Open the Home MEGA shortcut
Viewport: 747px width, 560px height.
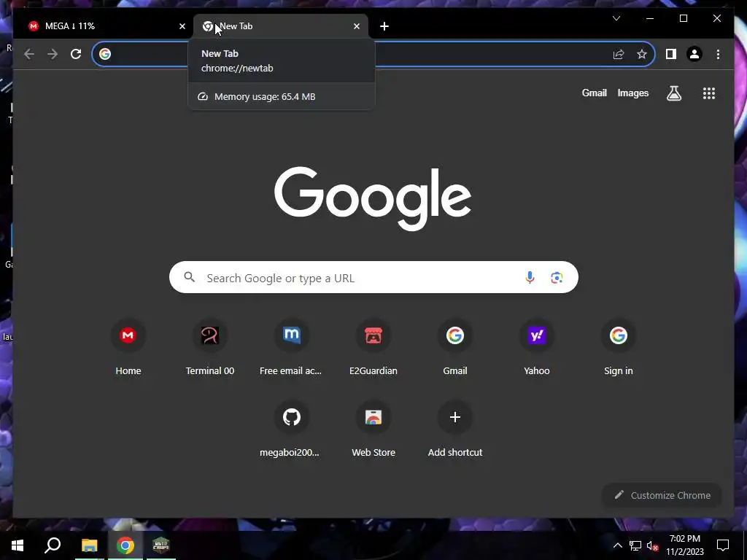click(128, 348)
